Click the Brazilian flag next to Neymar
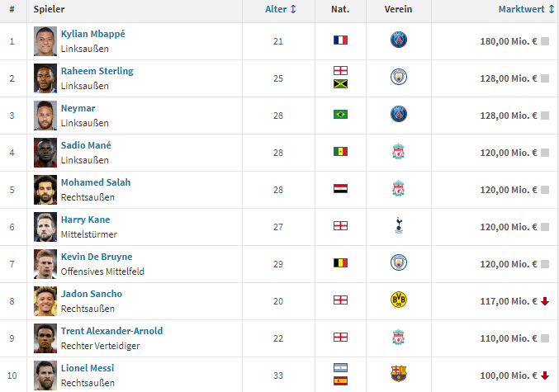The width and height of the screenshot is (559, 392). point(340,114)
